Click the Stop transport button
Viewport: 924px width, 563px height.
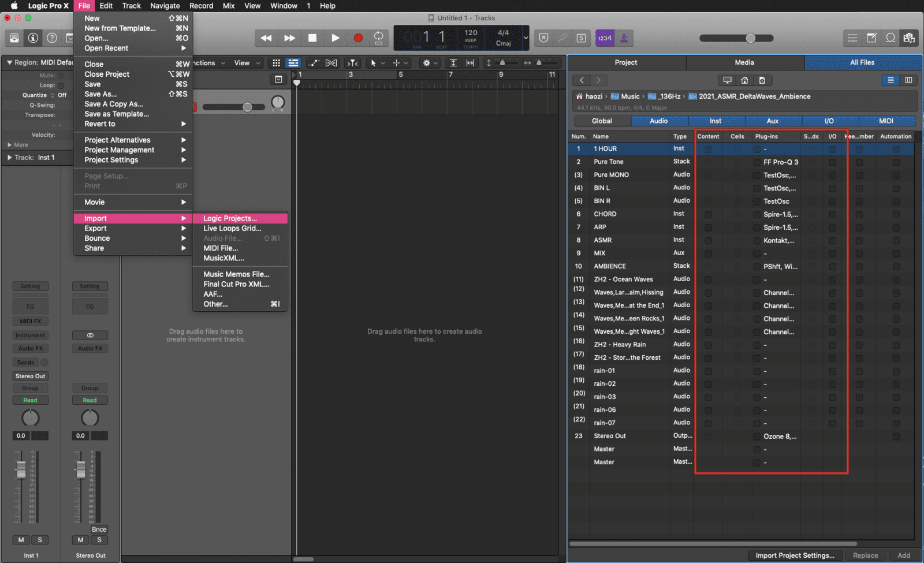pos(312,38)
